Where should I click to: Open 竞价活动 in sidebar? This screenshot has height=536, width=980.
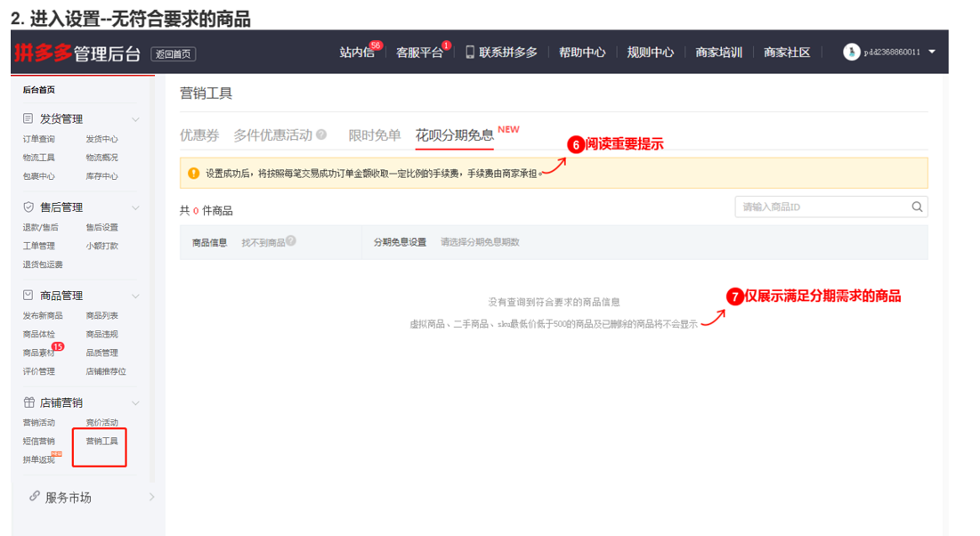(x=101, y=422)
